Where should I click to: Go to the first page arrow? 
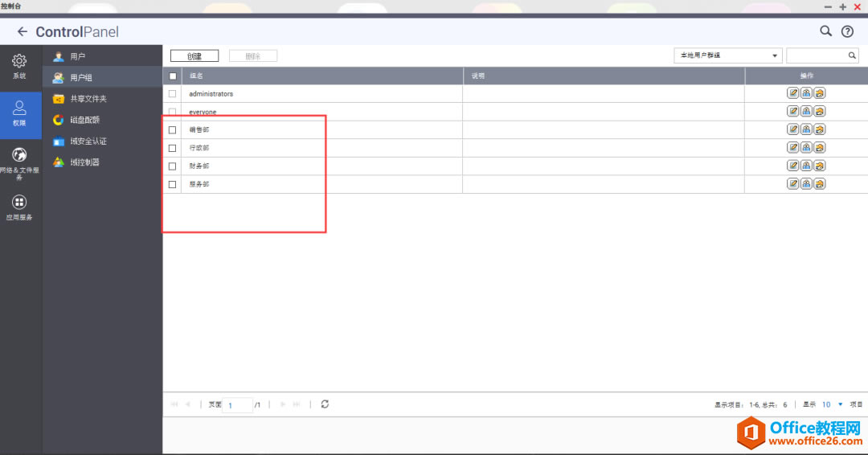(x=174, y=404)
